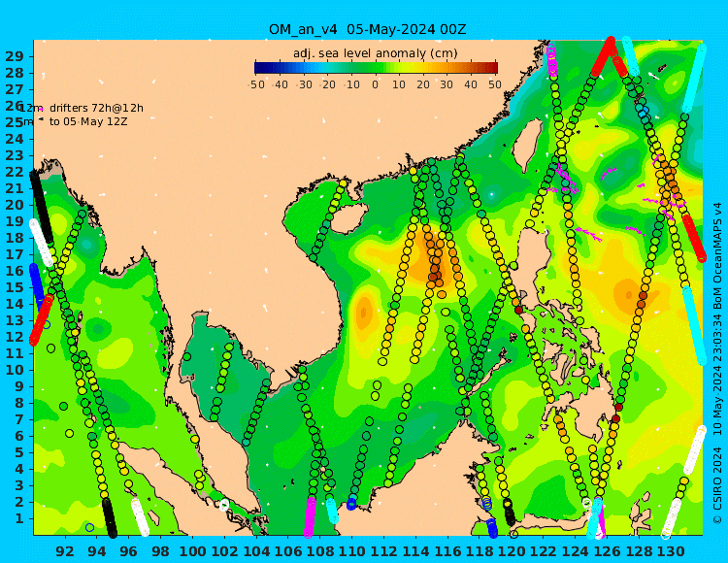
Task: Click longitude axis label "118"
Action: click(480, 551)
